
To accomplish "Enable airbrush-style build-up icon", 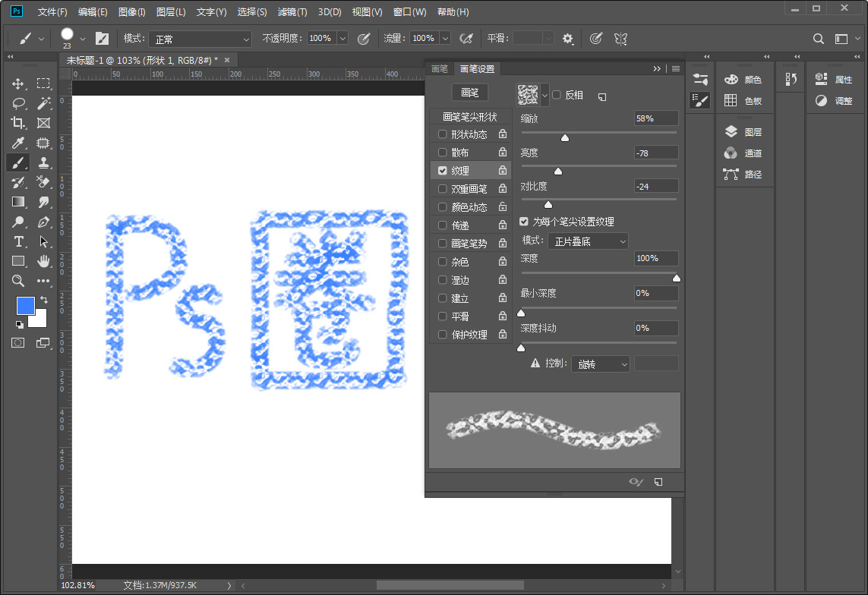I will tap(467, 38).
